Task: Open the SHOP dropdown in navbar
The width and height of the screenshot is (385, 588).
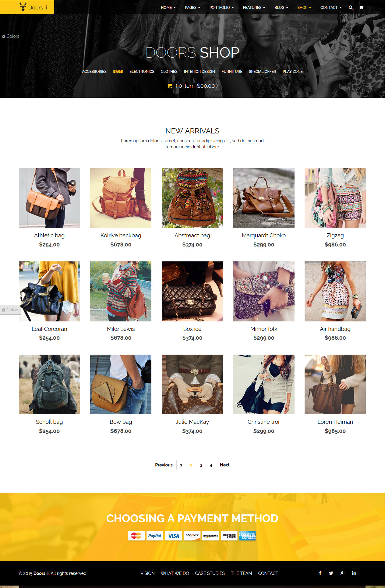Action: pos(304,8)
